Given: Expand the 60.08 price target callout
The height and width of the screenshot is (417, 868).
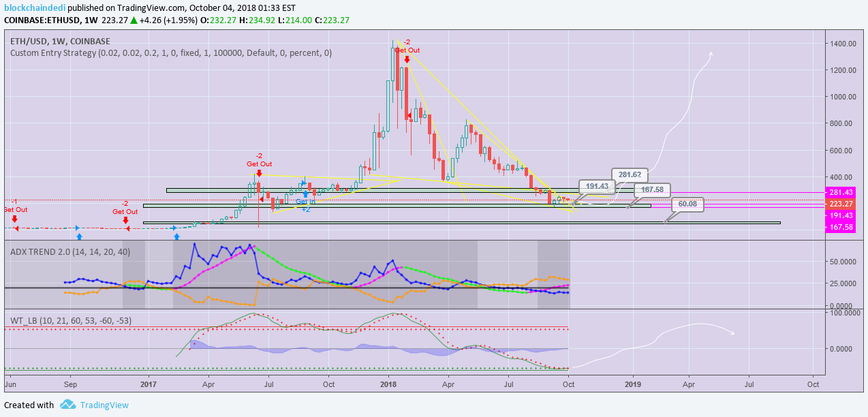Looking at the screenshot, I should tap(687, 204).
